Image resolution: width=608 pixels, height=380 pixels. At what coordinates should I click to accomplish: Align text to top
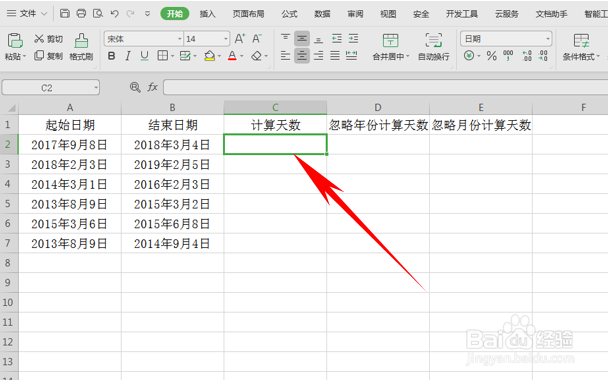point(285,39)
